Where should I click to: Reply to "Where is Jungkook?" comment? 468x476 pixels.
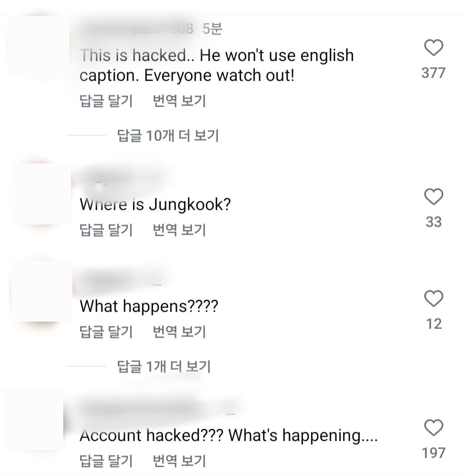(106, 230)
